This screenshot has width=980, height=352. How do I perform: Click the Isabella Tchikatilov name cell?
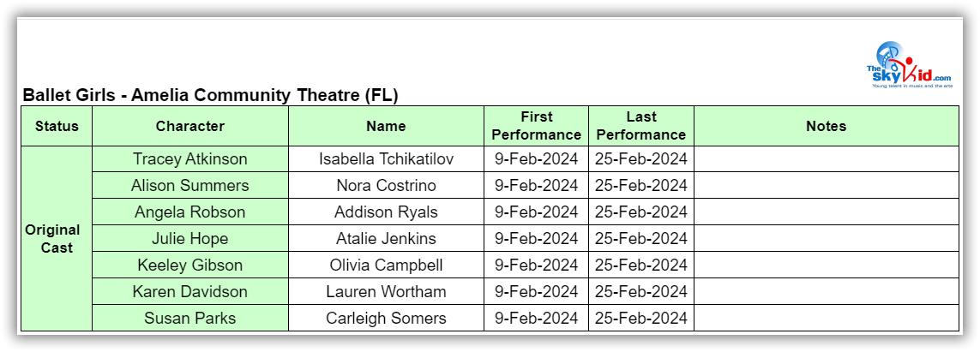coord(386,159)
